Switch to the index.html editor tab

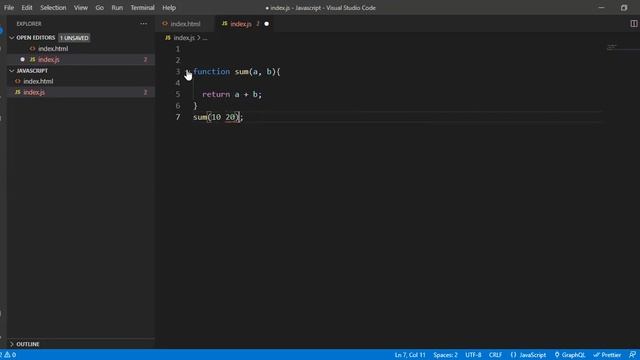pos(185,24)
